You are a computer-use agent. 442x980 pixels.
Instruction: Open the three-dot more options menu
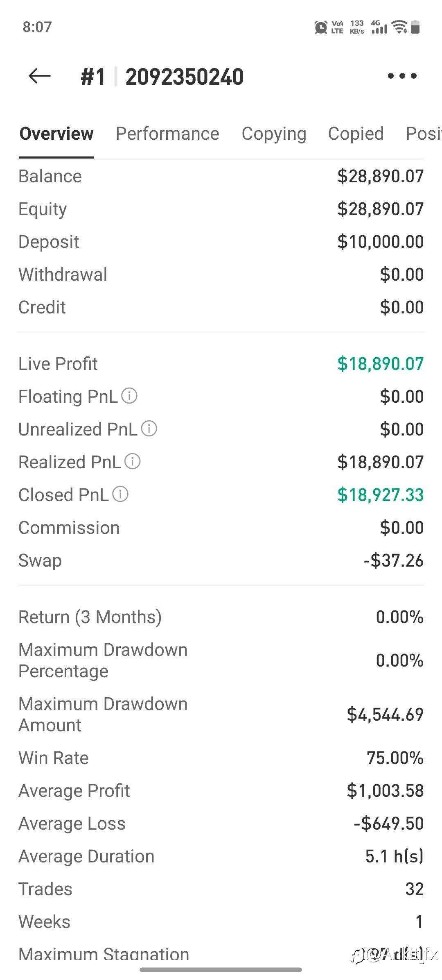click(x=402, y=76)
